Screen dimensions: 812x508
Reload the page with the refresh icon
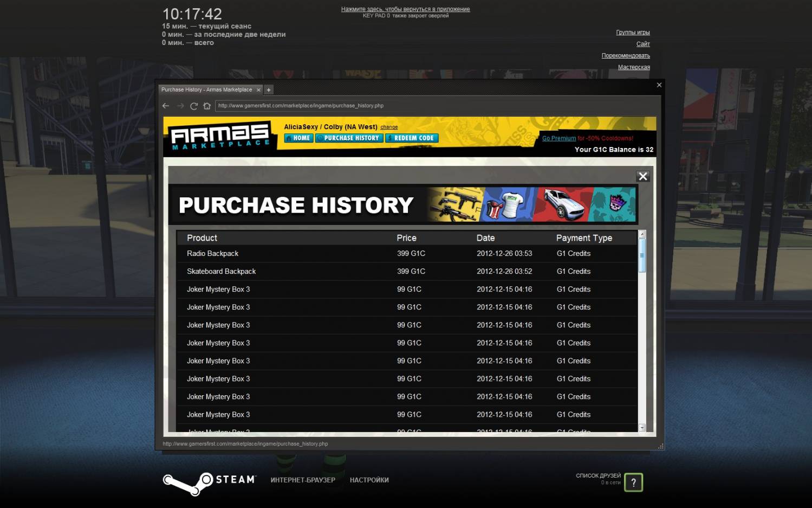(193, 106)
